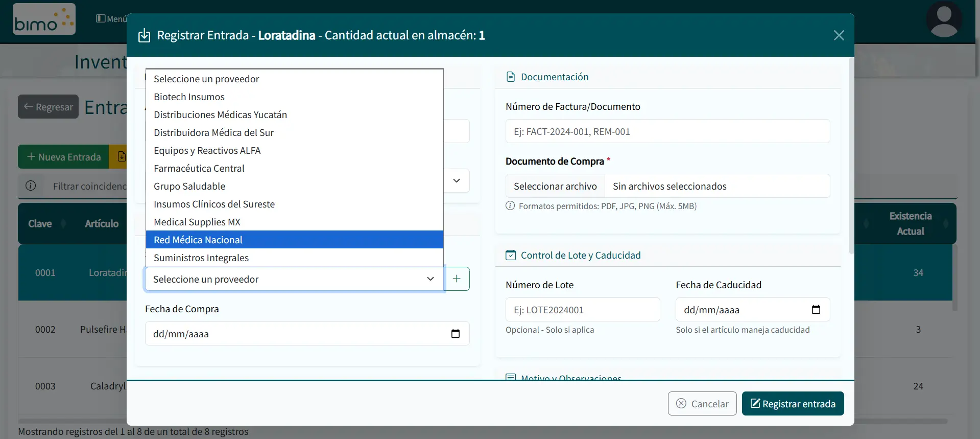The height and width of the screenshot is (439, 980).
Task: Pick Insumos Clínicos del Sureste
Action: pyautogui.click(x=294, y=204)
